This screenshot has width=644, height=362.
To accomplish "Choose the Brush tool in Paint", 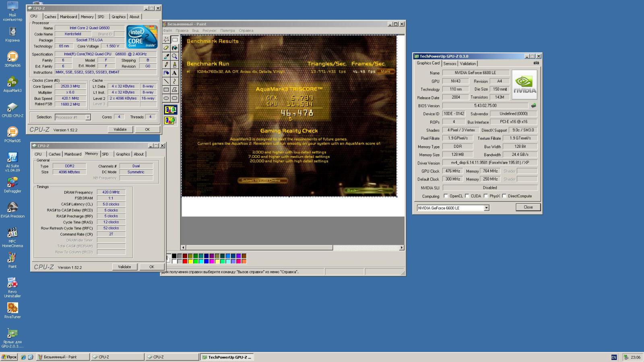I will [x=175, y=64].
